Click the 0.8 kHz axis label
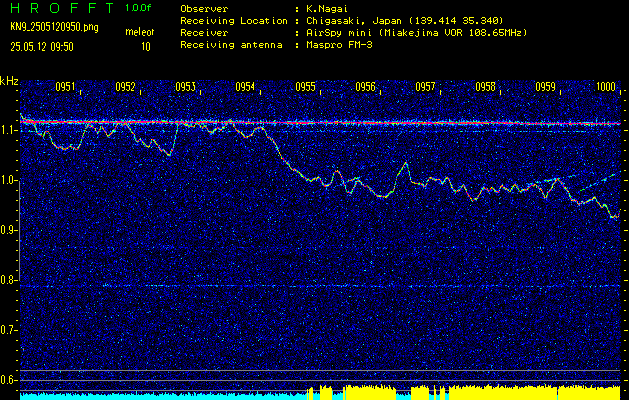The width and height of the screenshot is (629, 400). click(x=7, y=280)
